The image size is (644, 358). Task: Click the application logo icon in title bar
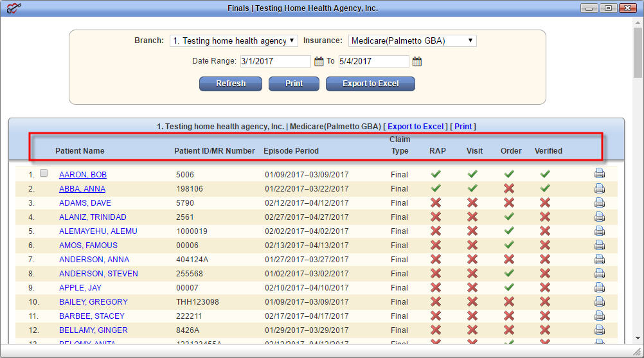(x=13, y=8)
